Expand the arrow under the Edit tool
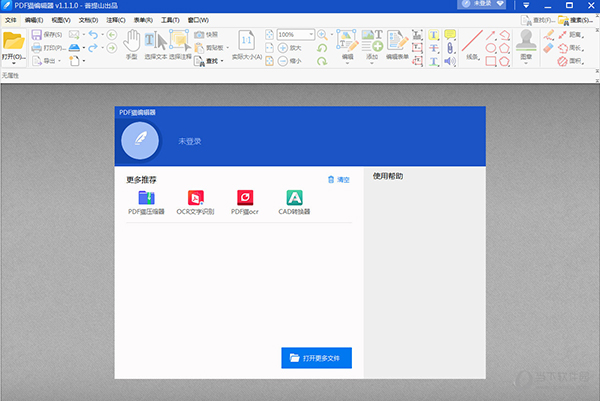 point(347,63)
